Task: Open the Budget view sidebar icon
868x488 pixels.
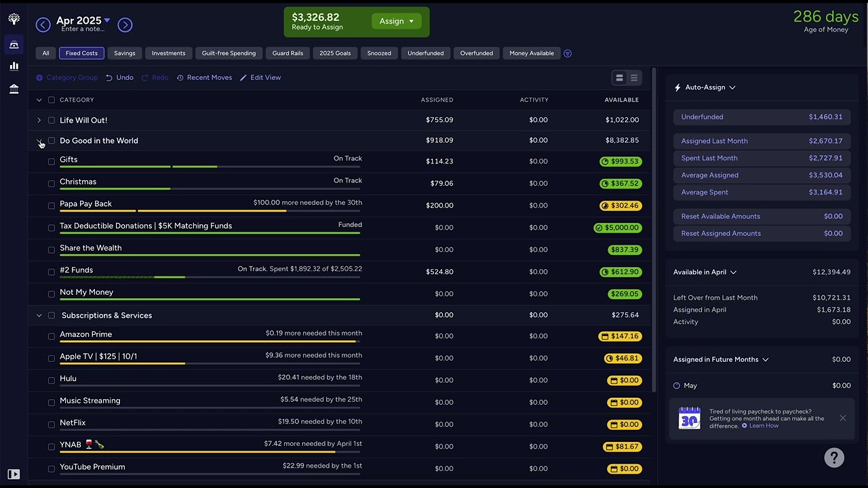Action: [x=14, y=45]
